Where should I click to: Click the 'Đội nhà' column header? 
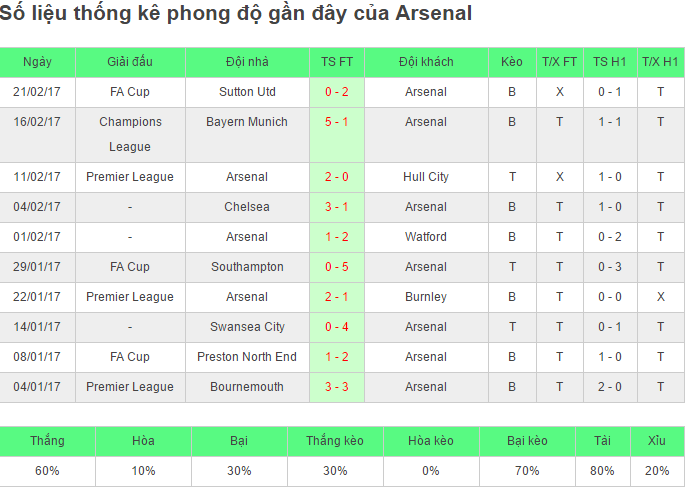247,62
